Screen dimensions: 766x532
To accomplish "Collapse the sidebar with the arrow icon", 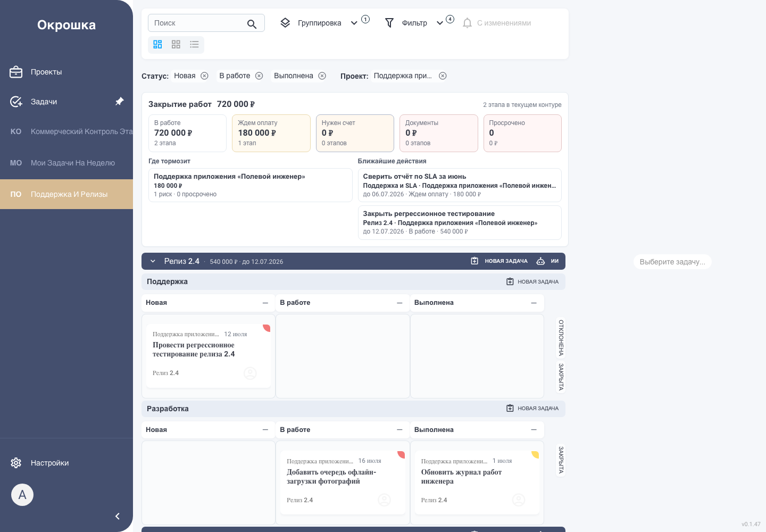I will (x=118, y=516).
